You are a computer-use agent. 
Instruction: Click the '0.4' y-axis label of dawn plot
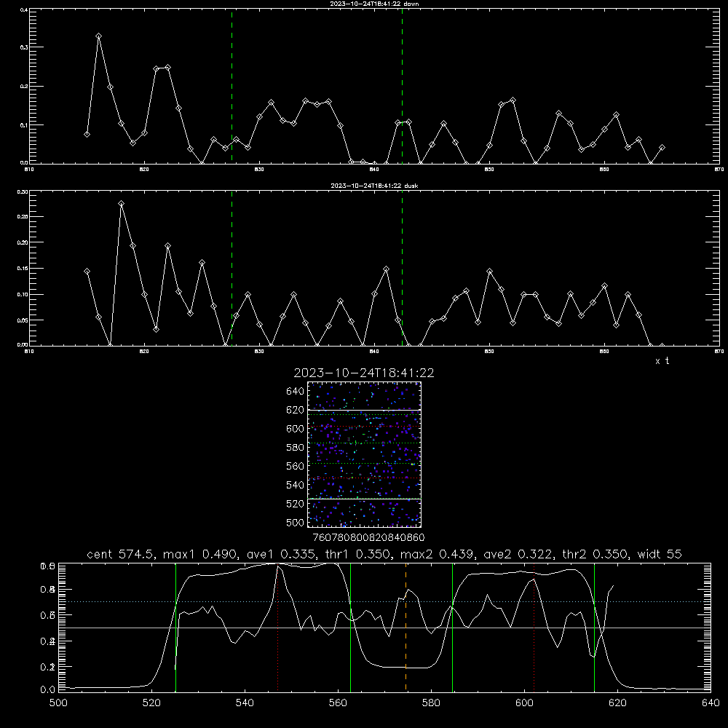point(23,9)
